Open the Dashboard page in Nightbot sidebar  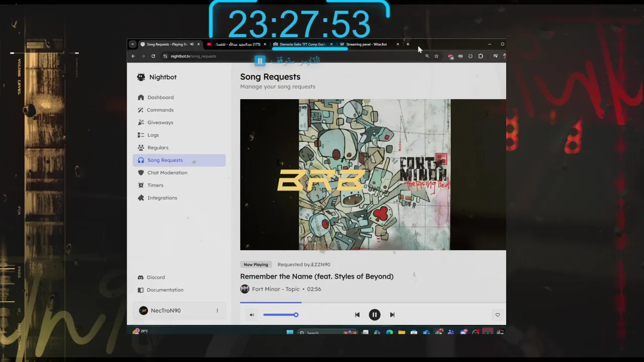[179, 97]
